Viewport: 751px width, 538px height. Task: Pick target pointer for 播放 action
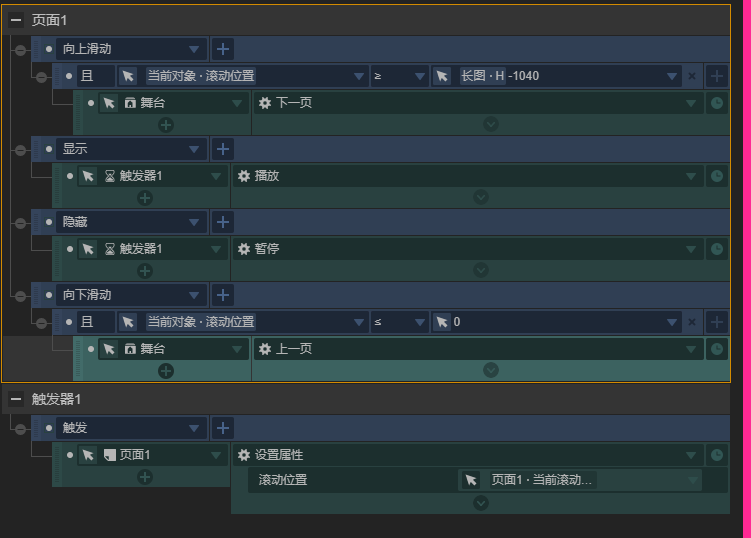tap(88, 176)
